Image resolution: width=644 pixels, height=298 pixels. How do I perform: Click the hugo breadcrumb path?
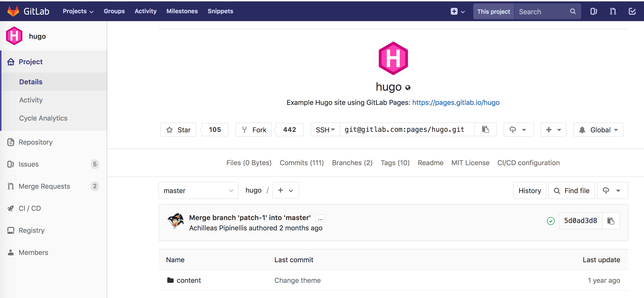point(253,190)
